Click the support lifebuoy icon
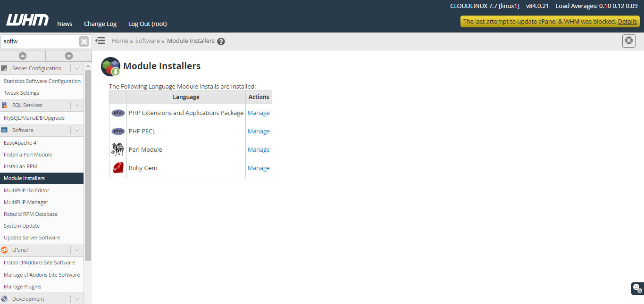The height and width of the screenshot is (304, 644). pos(629,41)
